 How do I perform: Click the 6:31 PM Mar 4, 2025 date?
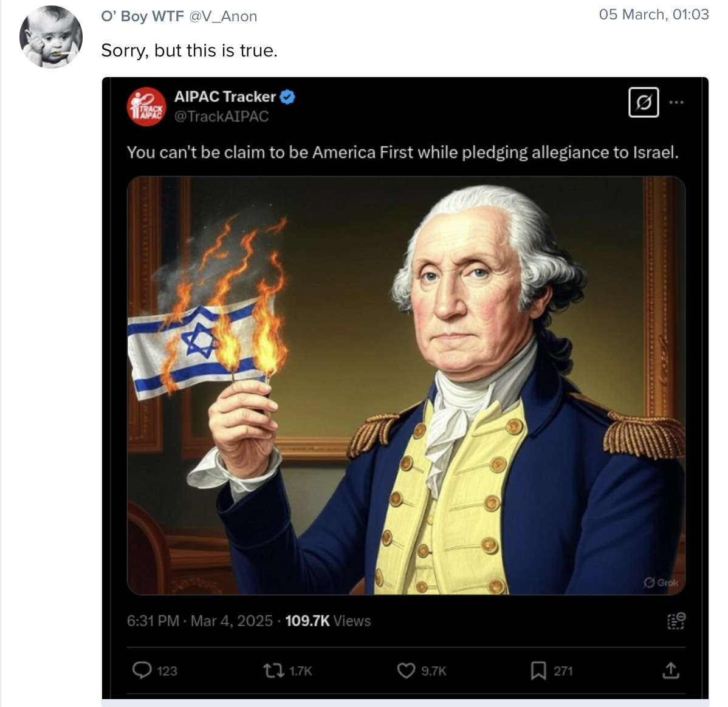coord(200,621)
